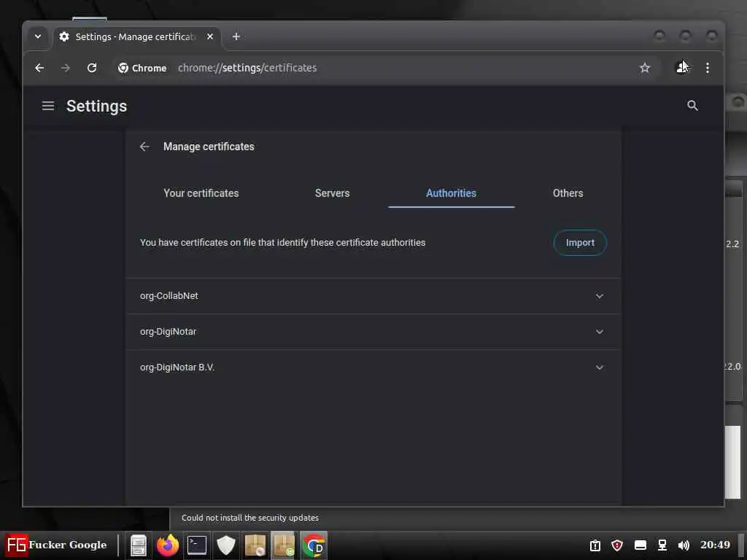
Task: Click the org-DigiNotar label text
Action: [x=168, y=332]
